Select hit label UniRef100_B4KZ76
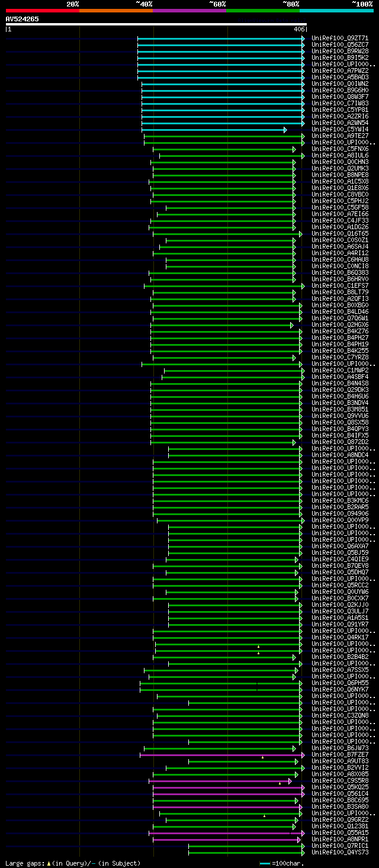This screenshot has width=379, height=868. tap(340, 332)
